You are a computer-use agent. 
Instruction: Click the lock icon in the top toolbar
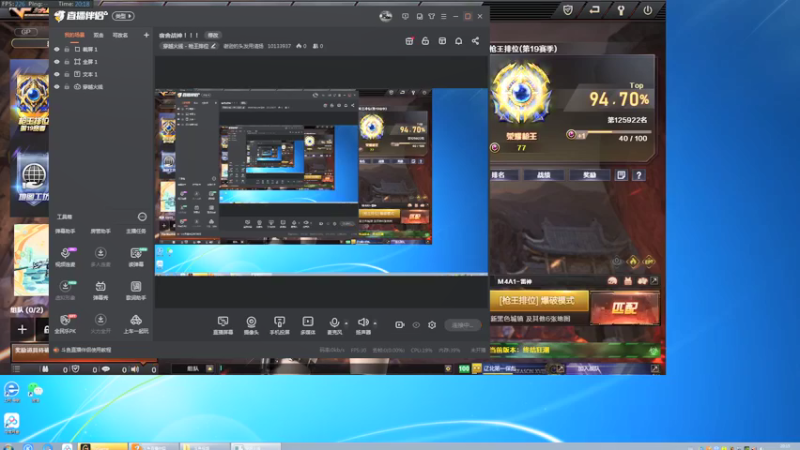click(425, 41)
